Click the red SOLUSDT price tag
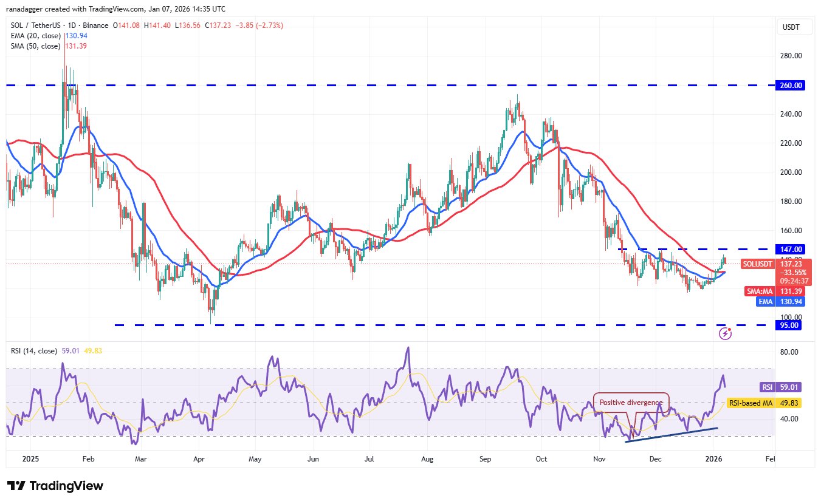Image resolution: width=821 pixels, height=504 pixels. pos(758,264)
